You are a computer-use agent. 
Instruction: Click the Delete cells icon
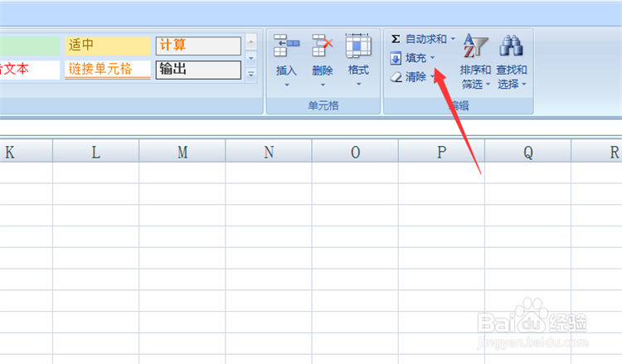tap(322, 46)
